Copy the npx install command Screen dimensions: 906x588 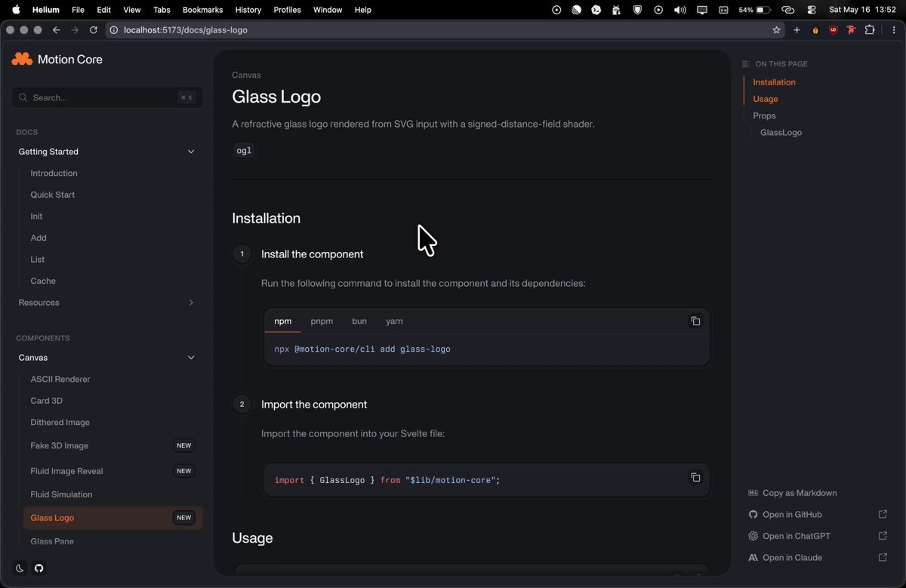click(695, 322)
